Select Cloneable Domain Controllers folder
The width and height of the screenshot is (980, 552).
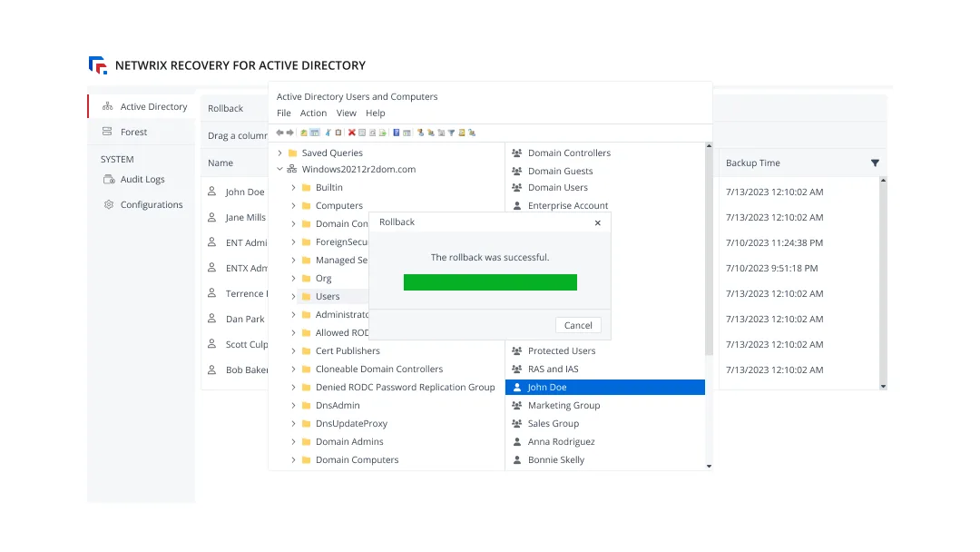click(378, 369)
